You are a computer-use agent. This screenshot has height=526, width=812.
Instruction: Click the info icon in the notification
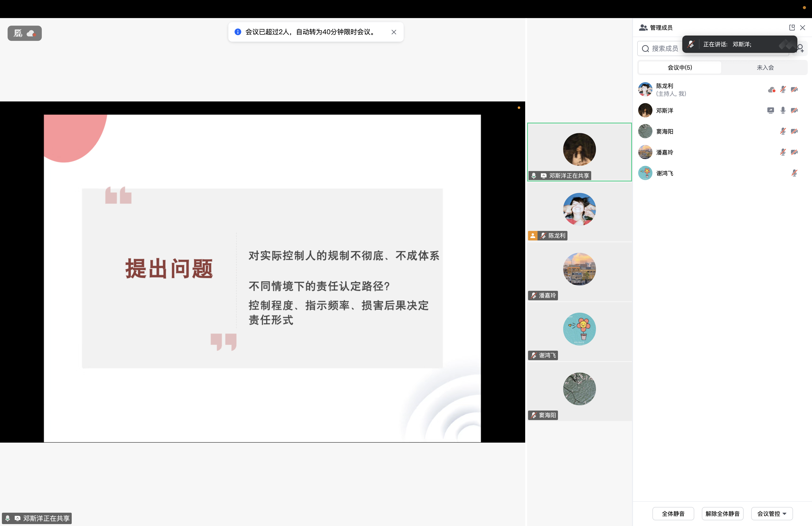tap(238, 32)
